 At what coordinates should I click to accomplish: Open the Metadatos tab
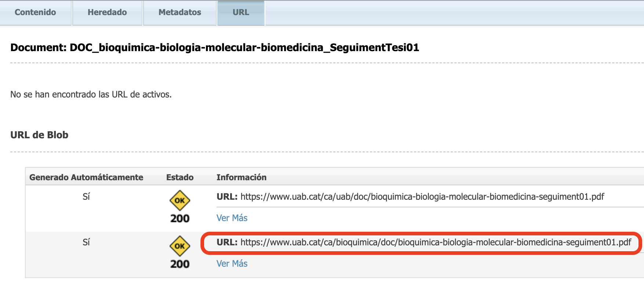point(179,12)
